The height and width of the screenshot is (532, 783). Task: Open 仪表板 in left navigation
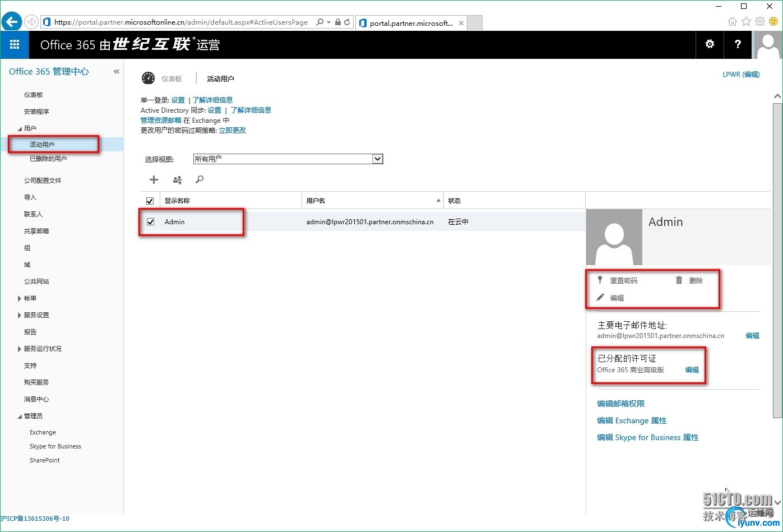[34, 95]
